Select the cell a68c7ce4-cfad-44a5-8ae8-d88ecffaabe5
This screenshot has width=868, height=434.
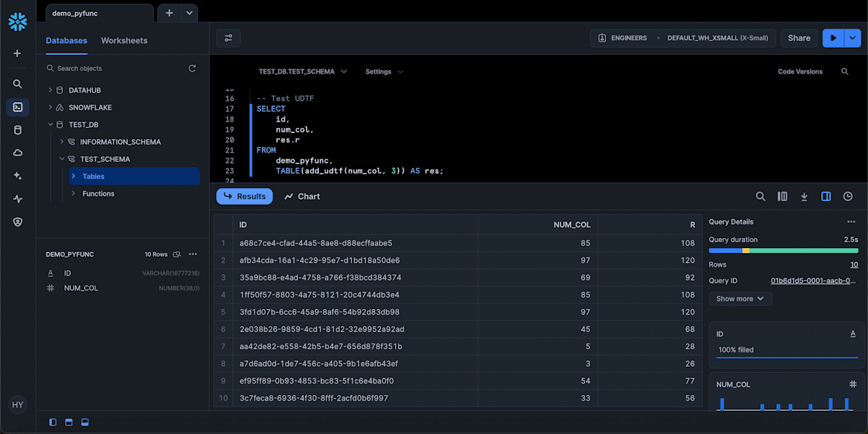tap(355, 243)
